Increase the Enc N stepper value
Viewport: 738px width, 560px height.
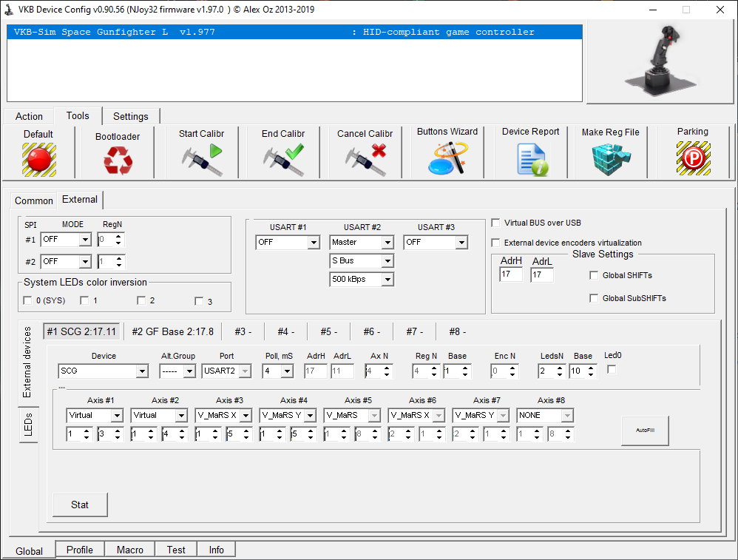click(x=512, y=368)
